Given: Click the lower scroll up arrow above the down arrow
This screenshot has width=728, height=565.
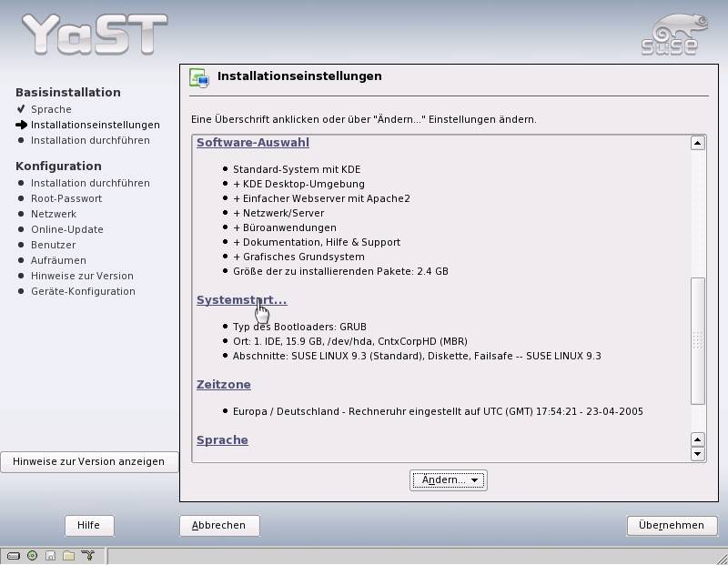Looking at the screenshot, I should tap(697, 439).
